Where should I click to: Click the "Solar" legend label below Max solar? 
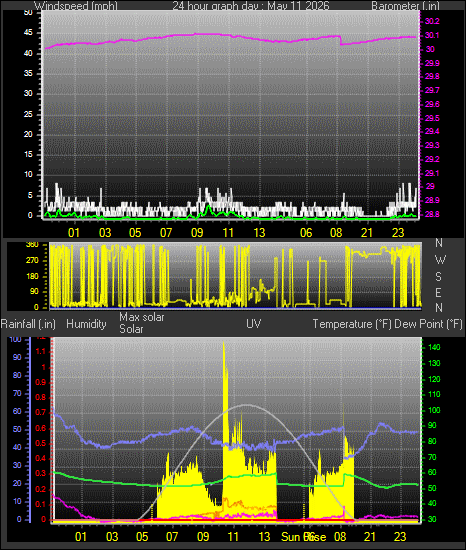131,329
